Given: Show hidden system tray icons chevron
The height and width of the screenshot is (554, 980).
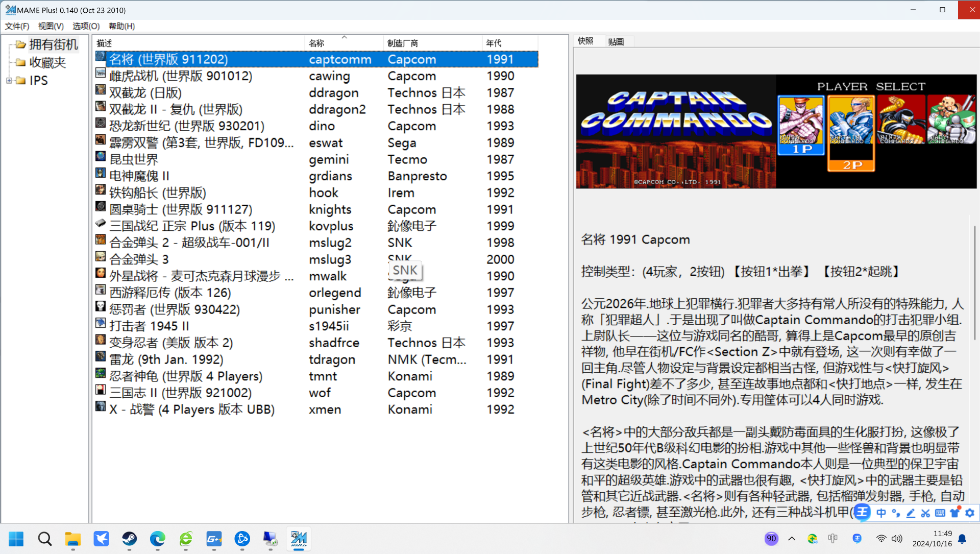Looking at the screenshot, I should tap(792, 539).
